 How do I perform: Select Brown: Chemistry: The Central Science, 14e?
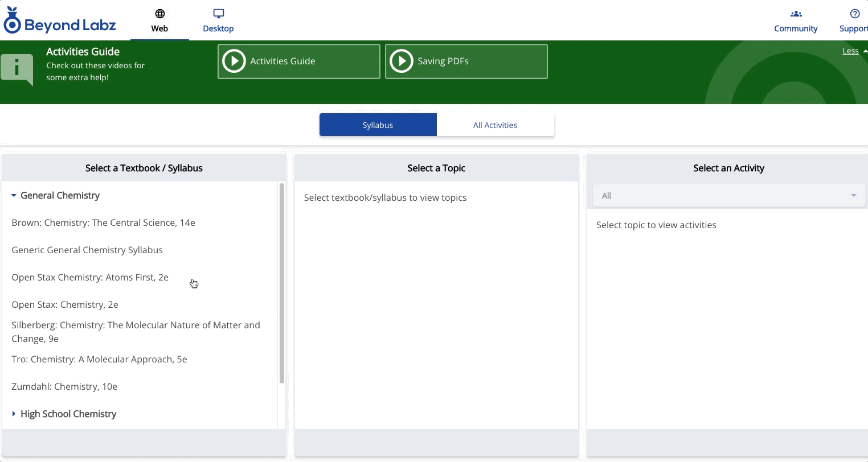[x=103, y=222]
